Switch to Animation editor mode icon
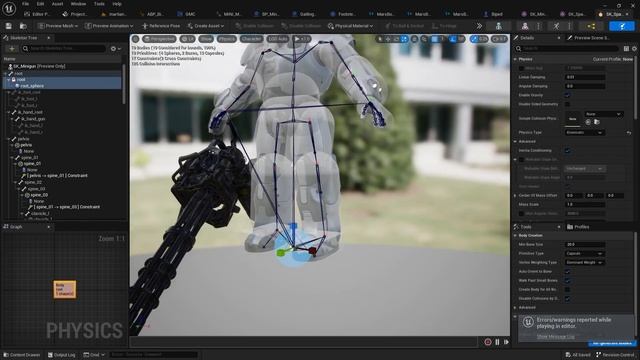This screenshot has height=360, width=640. (556, 26)
